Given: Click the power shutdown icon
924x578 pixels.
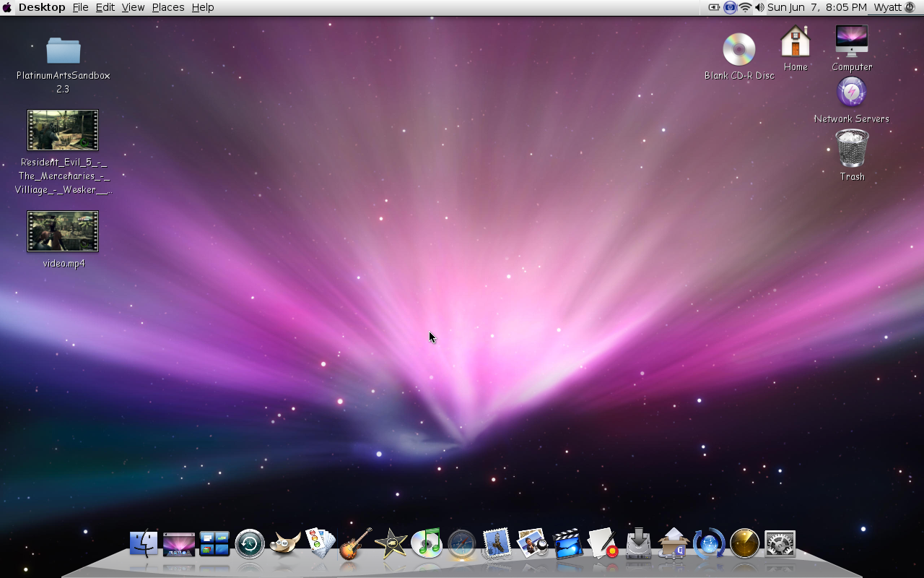Looking at the screenshot, I should click(x=910, y=7).
